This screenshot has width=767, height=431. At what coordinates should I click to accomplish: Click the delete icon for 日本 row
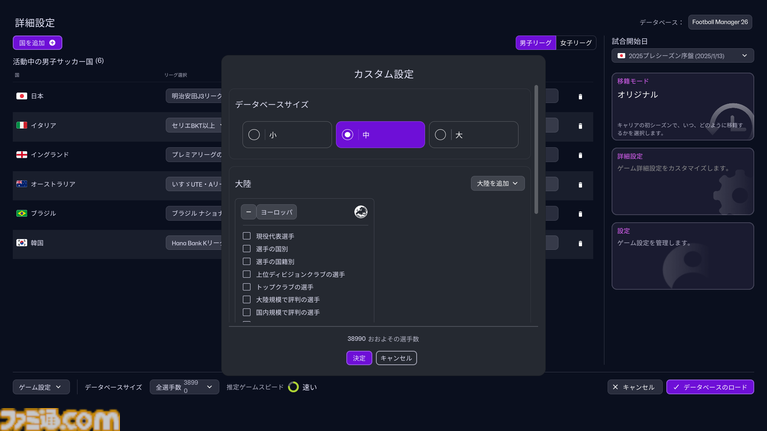pos(580,97)
